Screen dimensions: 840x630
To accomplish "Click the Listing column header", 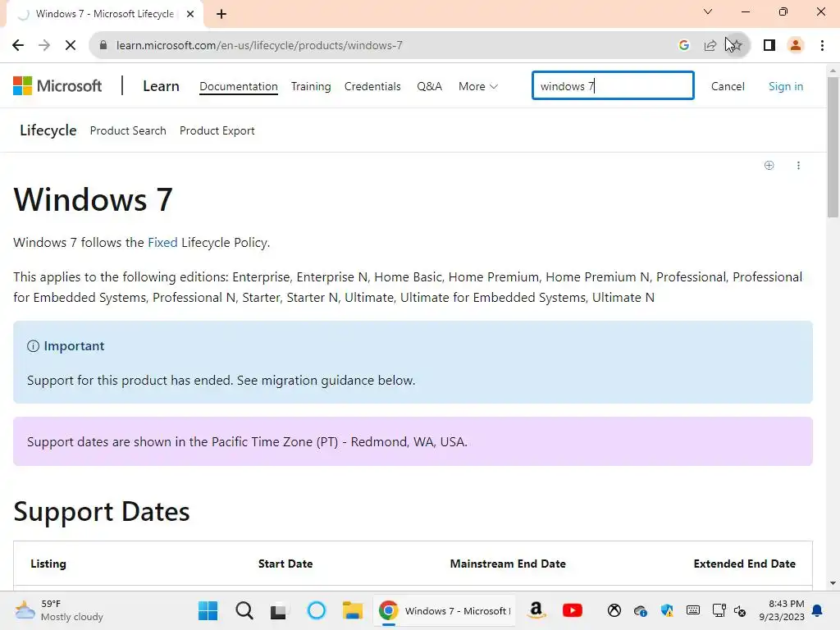I will pos(48,564).
